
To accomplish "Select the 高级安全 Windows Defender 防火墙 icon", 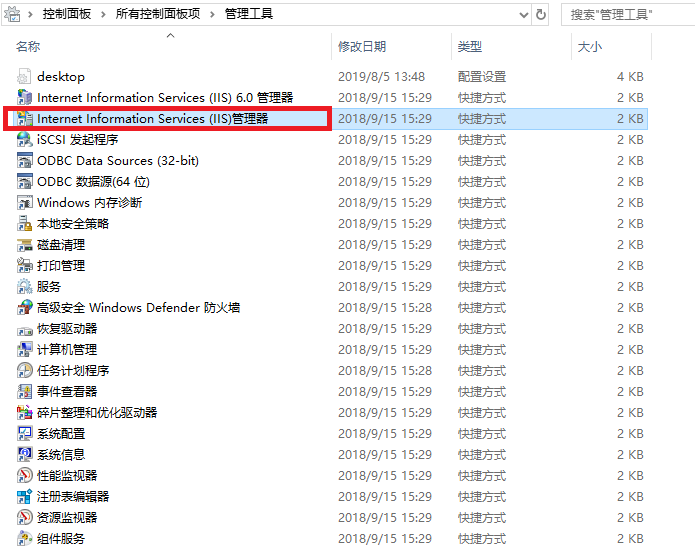I will (x=24, y=308).
